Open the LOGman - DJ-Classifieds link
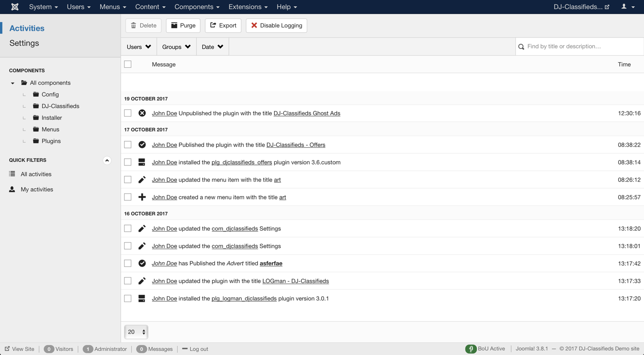644x355 pixels. (x=296, y=281)
